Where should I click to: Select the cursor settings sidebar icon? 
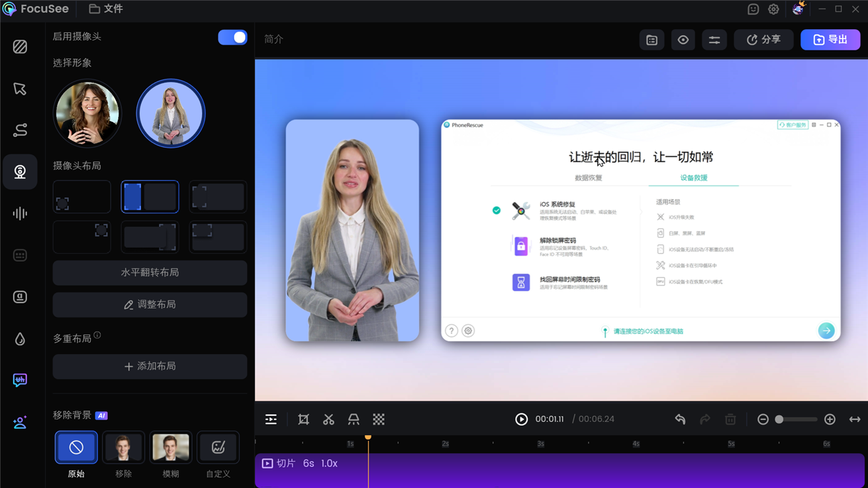click(20, 89)
